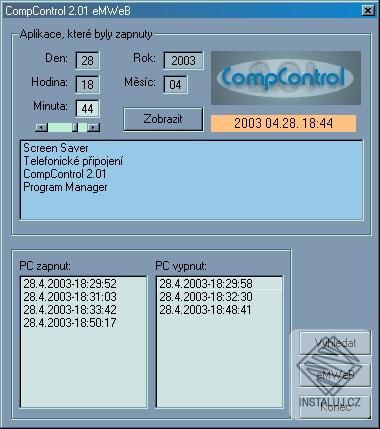Click the Minuta field showing 44

[x=87, y=108]
